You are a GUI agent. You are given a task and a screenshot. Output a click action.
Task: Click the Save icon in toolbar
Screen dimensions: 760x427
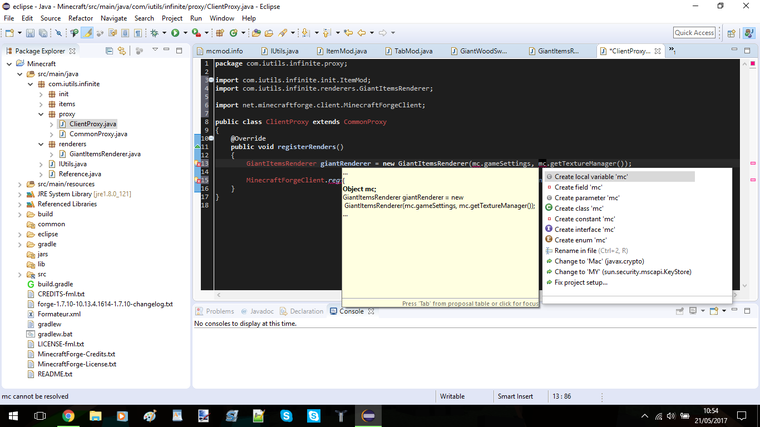pos(30,33)
